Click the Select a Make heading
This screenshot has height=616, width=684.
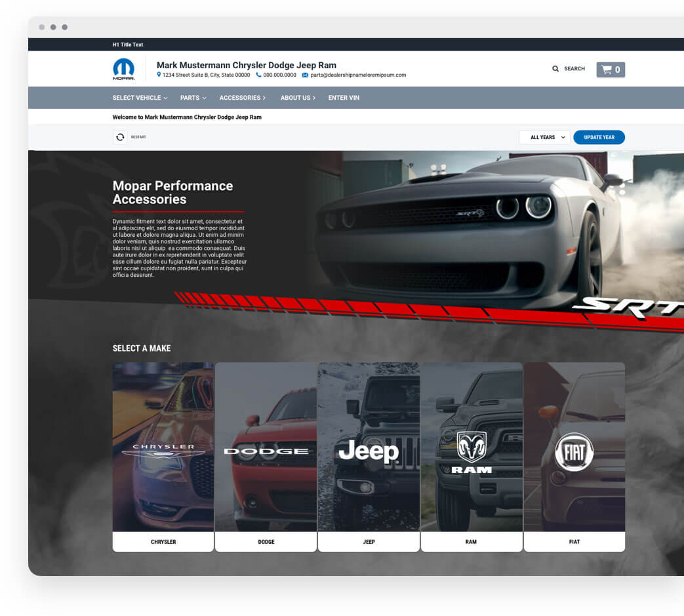click(x=142, y=348)
